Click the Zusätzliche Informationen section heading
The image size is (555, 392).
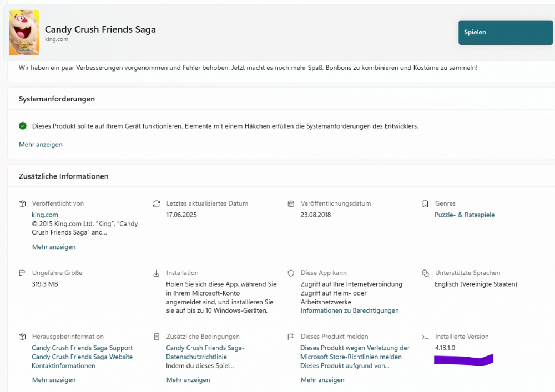coord(64,176)
